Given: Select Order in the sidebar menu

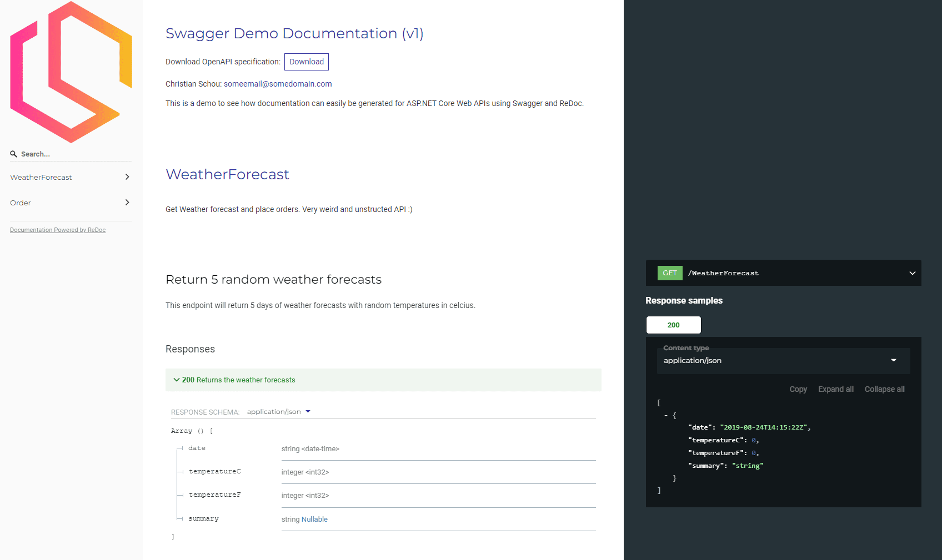Looking at the screenshot, I should [21, 203].
